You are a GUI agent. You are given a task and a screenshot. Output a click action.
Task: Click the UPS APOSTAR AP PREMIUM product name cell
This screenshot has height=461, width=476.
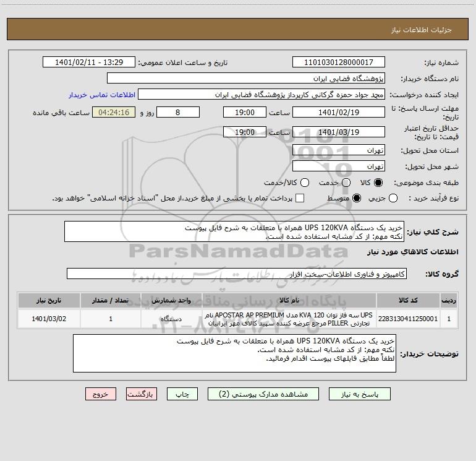point(289,319)
